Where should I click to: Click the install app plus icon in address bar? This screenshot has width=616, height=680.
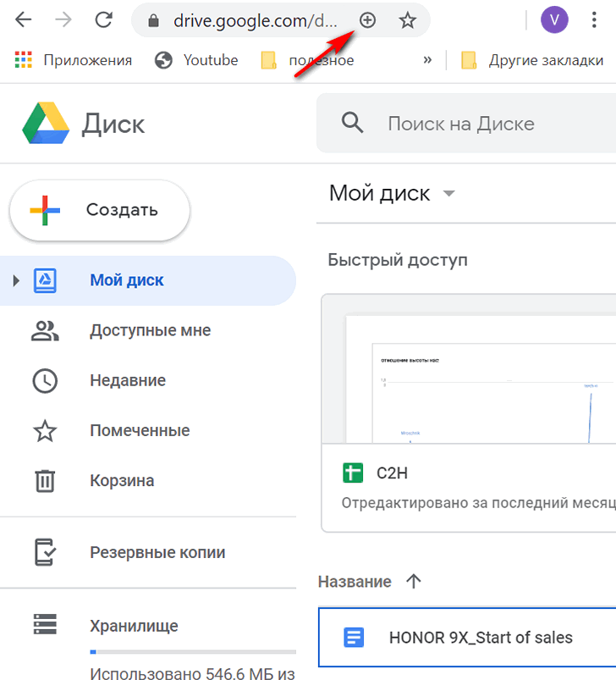click(x=367, y=20)
